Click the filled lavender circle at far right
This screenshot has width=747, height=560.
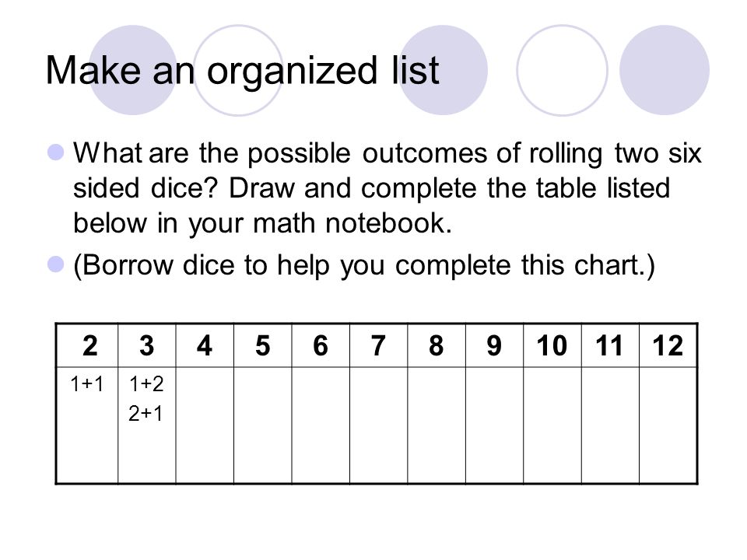[664, 70]
